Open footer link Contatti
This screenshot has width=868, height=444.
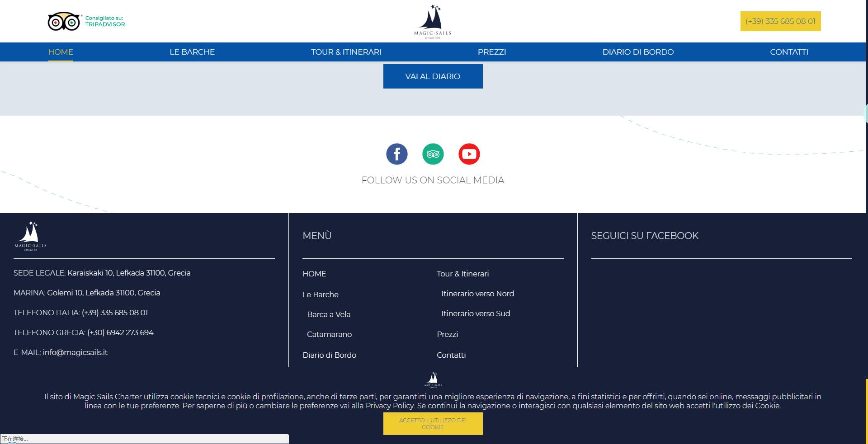point(451,355)
